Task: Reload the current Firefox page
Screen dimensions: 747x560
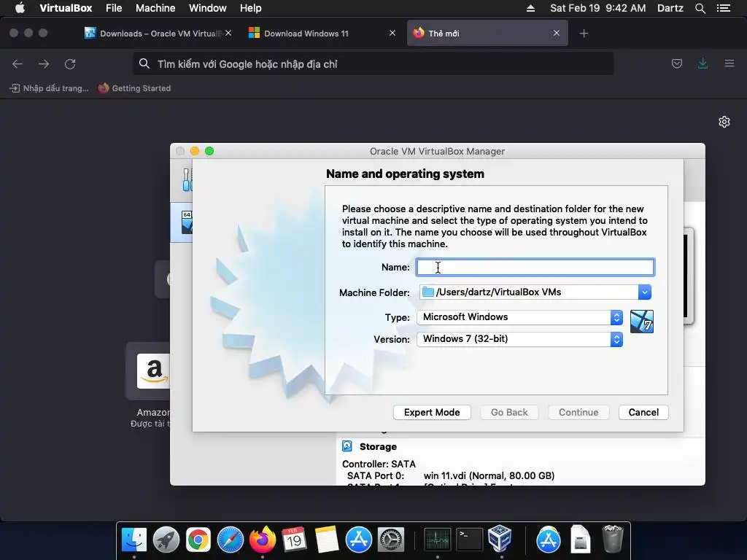Action: pos(70,64)
